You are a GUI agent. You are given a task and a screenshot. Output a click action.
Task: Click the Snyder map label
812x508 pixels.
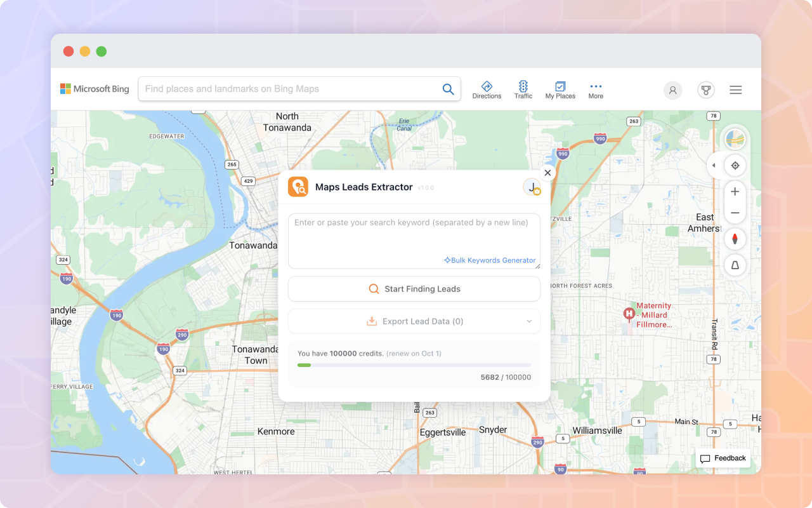[493, 430]
